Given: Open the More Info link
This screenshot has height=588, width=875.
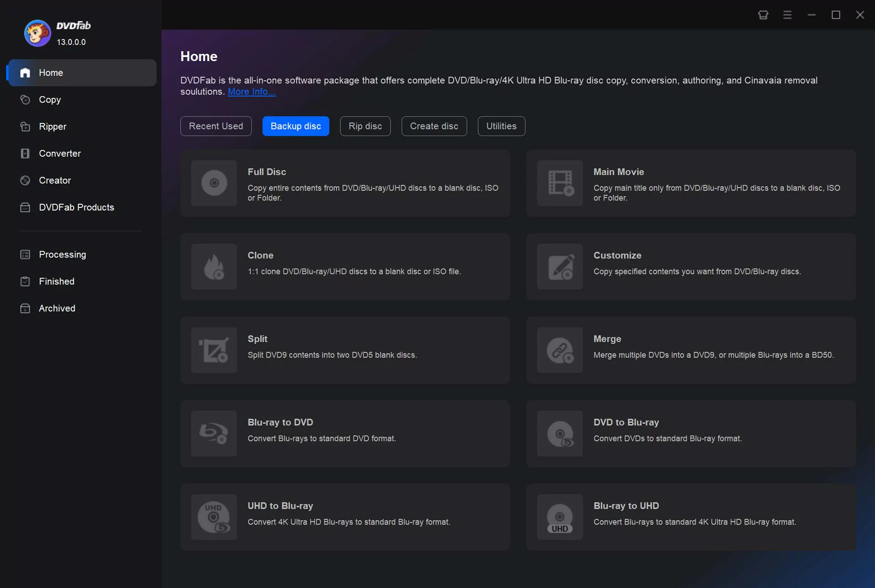Looking at the screenshot, I should pyautogui.click(x=251, y=92).
